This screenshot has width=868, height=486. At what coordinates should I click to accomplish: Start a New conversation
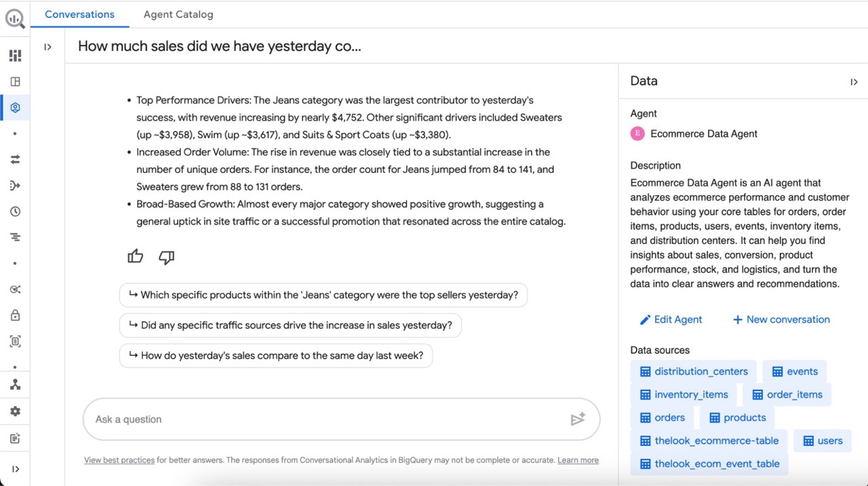click(781, 319)
